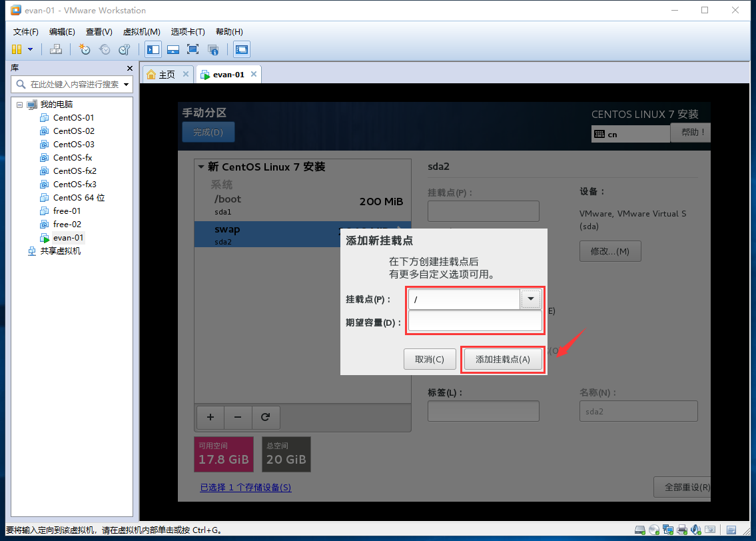Open the power options dropdown arrow

click(31, 49)
